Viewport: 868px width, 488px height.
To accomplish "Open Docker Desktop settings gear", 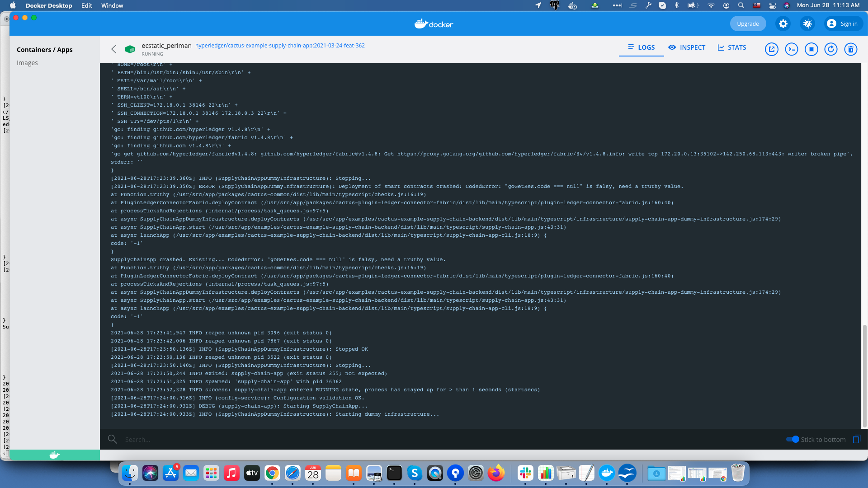I will pos(783,23).
